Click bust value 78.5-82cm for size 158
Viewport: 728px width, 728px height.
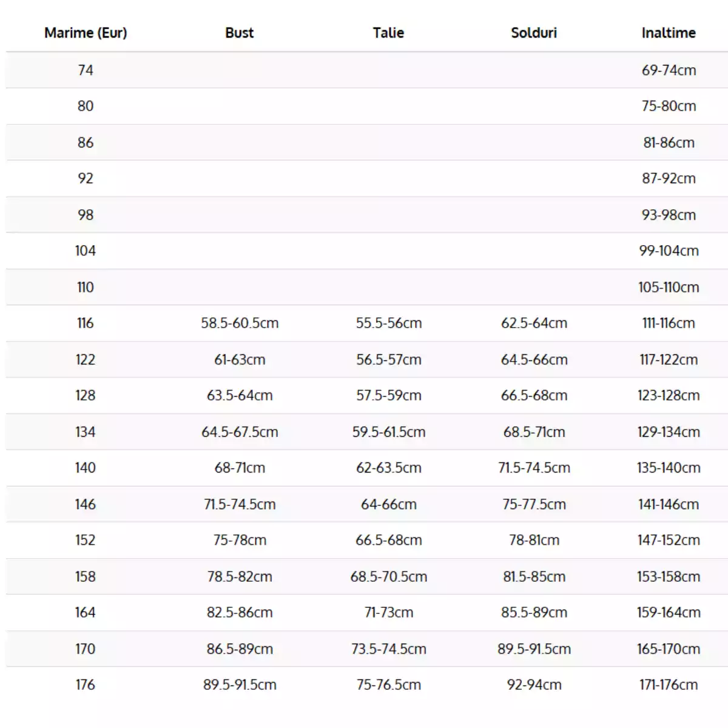pos(240,576)
